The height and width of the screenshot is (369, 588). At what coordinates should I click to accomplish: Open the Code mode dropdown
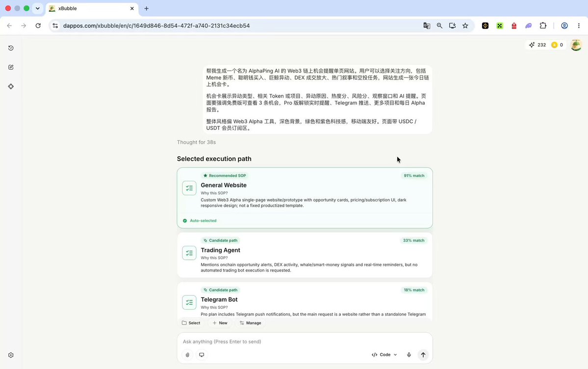tap(384, 355)
